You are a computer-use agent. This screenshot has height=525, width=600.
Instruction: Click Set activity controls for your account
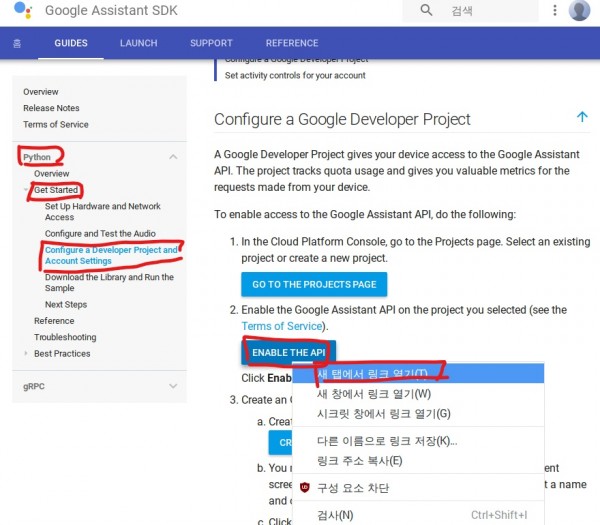(x=295, y=75)
